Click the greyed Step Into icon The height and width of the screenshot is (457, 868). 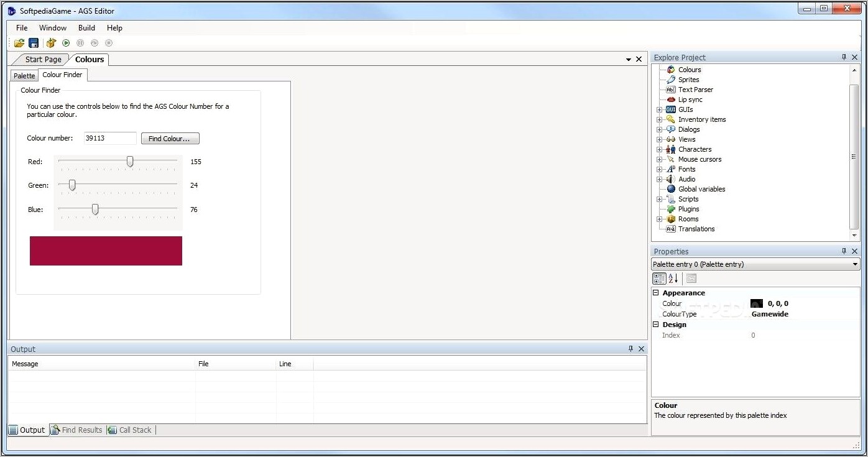point(95,43)
